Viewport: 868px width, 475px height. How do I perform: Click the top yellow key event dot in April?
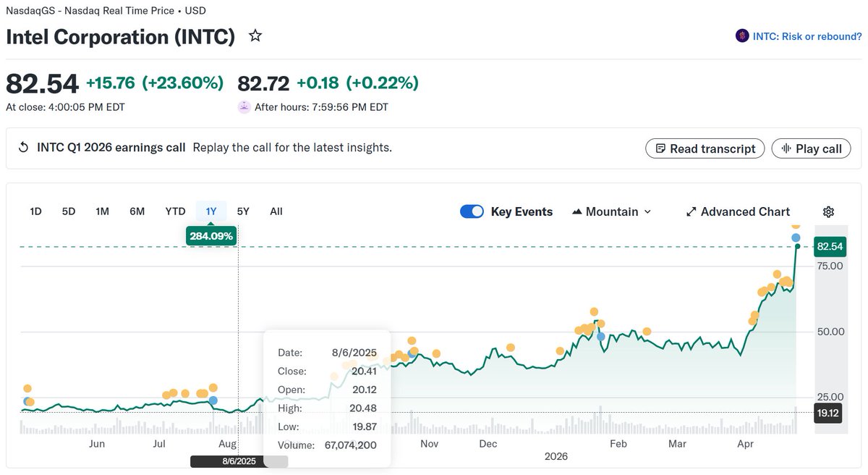click(x=796, y=224)
